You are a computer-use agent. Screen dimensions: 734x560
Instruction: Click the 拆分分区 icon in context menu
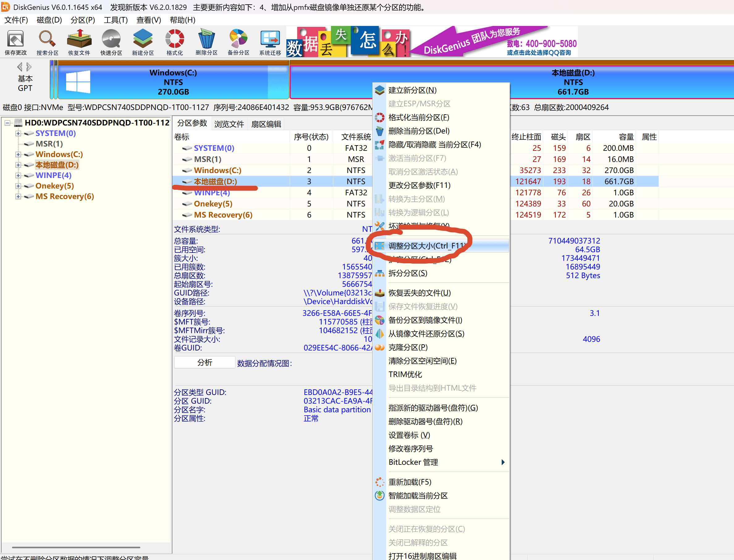pyautogui.click(x=379, y=273)
